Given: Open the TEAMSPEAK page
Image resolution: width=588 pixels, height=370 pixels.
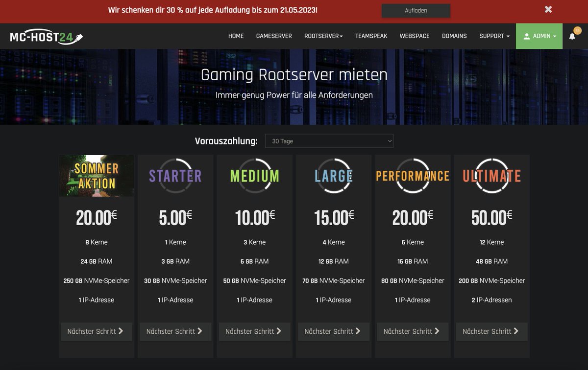Looking at the screenshot, I should tap(371, 36).
